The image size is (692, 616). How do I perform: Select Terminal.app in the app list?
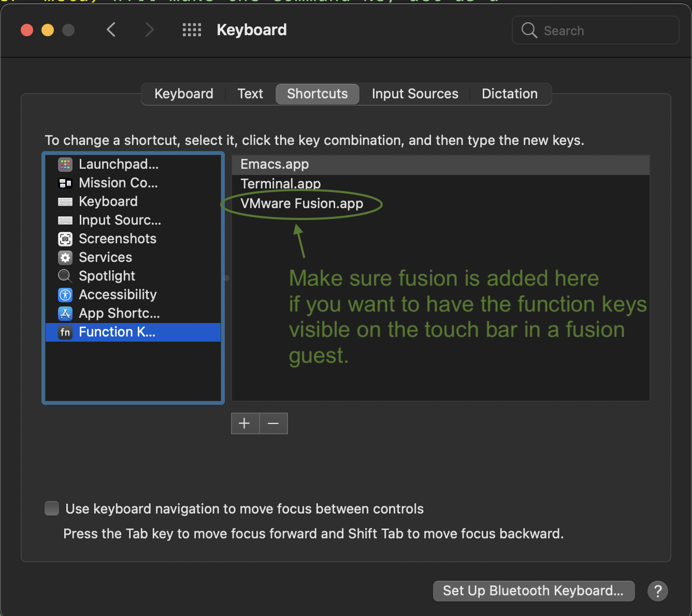pyautogui.click(x=441, y=184)
